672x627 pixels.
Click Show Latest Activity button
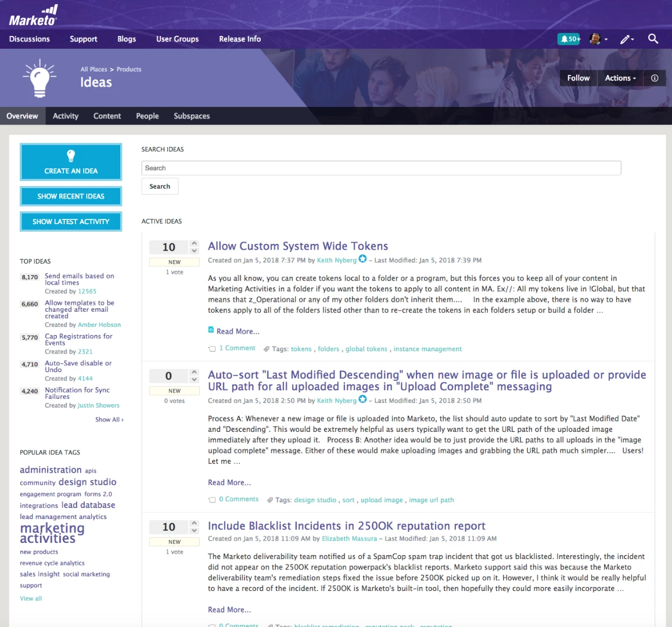(71, 221)
